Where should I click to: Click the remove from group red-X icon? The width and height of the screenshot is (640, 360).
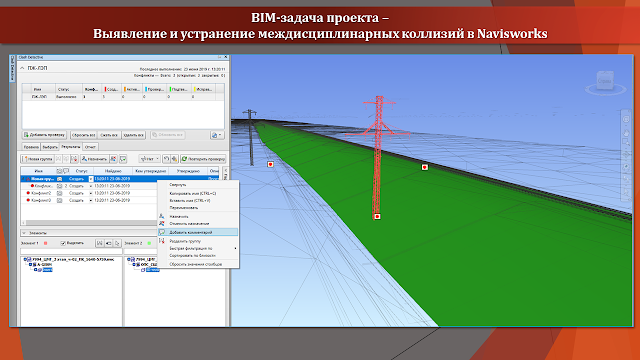(x=74, y=159)
